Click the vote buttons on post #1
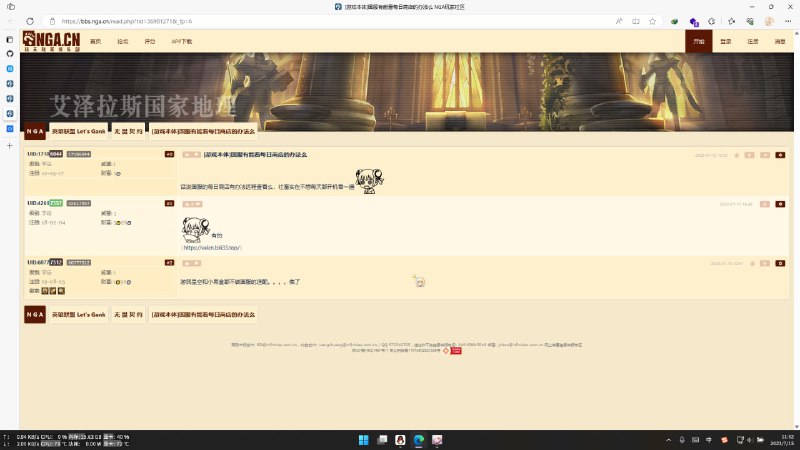This screenshot has width=800, height=450. click(x=192, y=204)
